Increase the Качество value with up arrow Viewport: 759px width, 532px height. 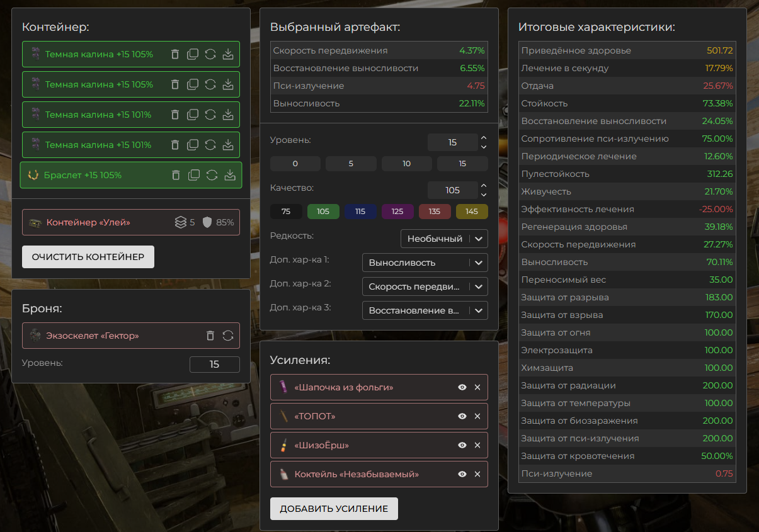click(483, 186)
